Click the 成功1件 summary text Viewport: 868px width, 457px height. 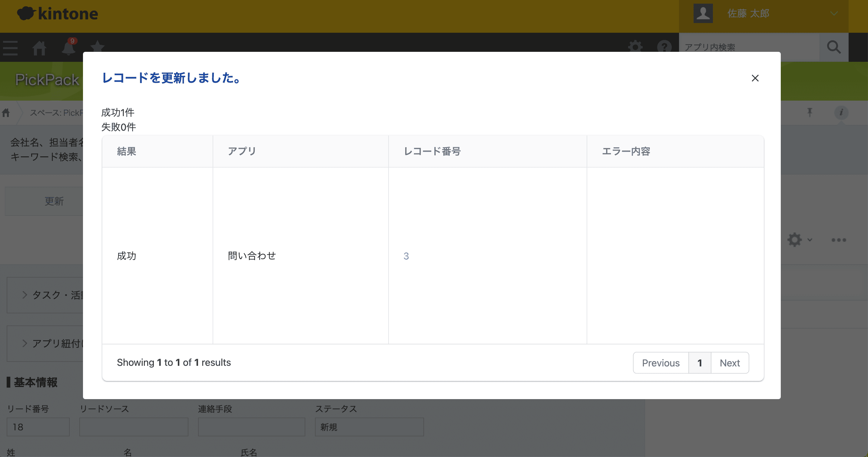pos(118,112)
